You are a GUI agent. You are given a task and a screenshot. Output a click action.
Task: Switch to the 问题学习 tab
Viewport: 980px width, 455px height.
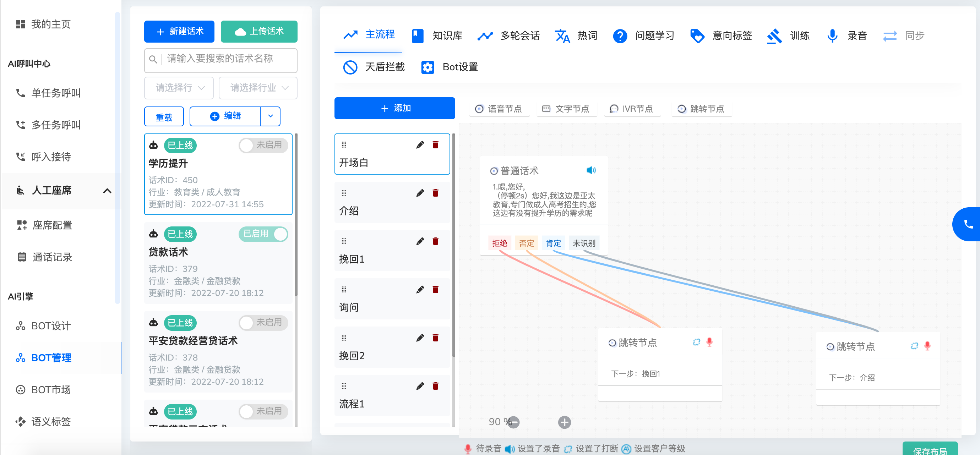coord(644,36)
